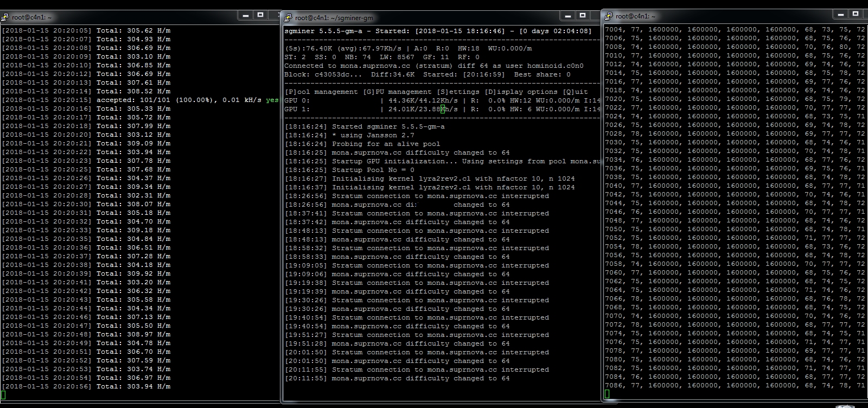Click '[G]PU management' in sgminer menu
Screen dimensions: 868x408
pyautogui.click(x=397, y=92)
